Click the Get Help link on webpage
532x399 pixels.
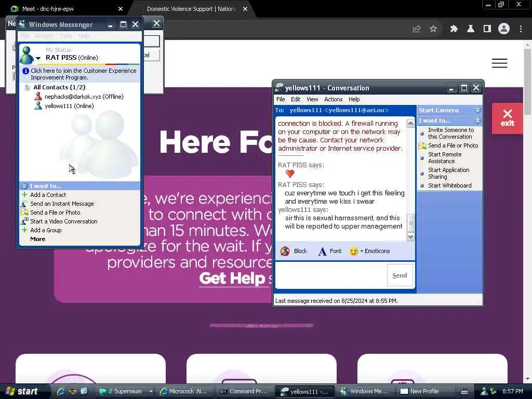233,278
